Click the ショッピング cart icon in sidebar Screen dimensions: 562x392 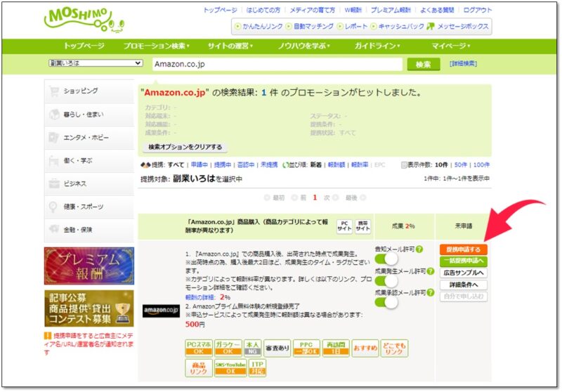[54, 91]
